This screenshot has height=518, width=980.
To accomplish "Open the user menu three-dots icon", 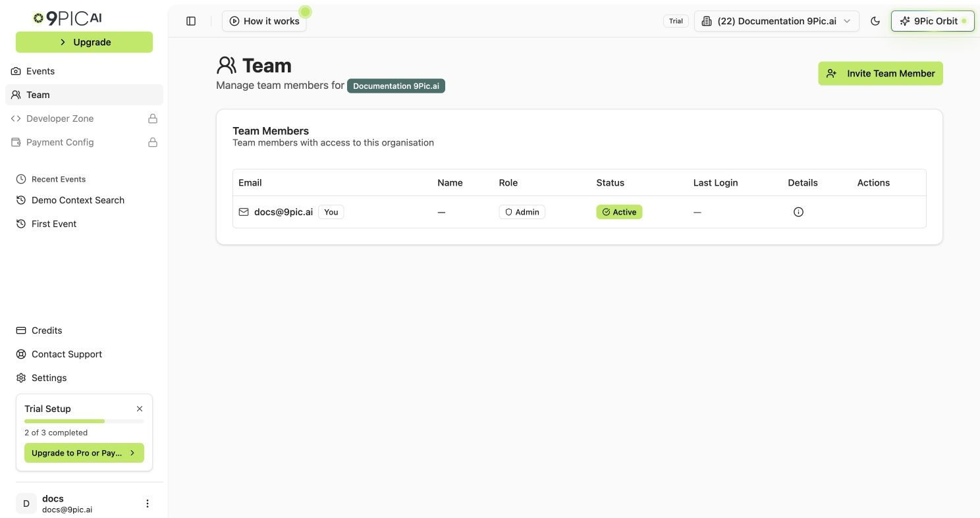I will (x=148, y=504).
